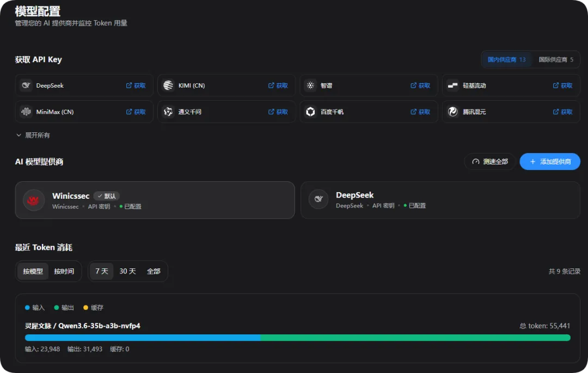
Task: Click the 腾讯混元 logo icon
Action: click(x=452, y=112)
